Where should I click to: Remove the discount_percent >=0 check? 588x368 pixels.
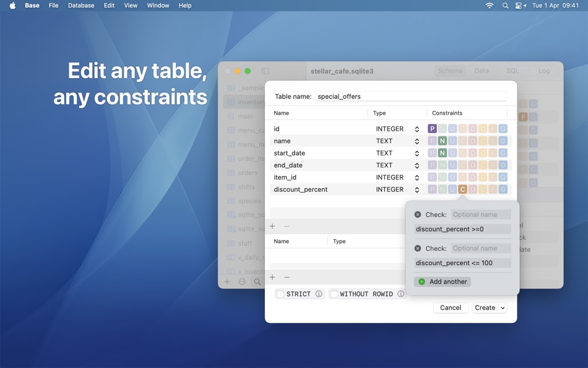(x=418, y=215)
